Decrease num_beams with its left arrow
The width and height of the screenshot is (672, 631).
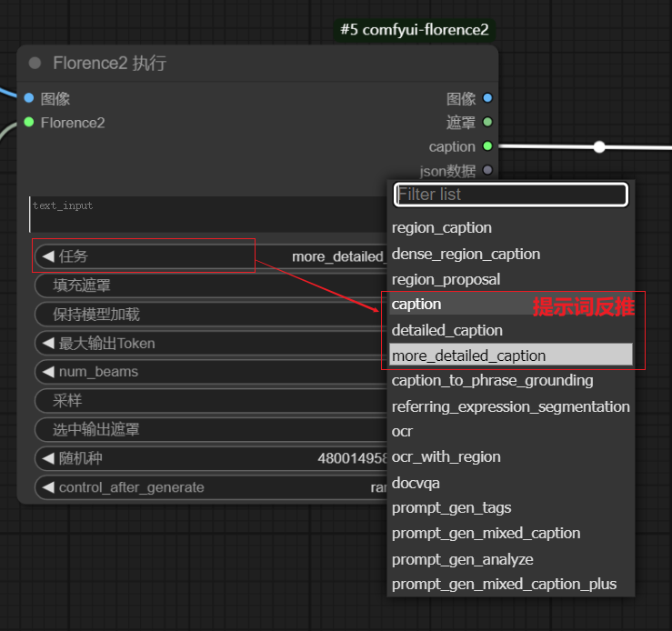tap(48, 371)
